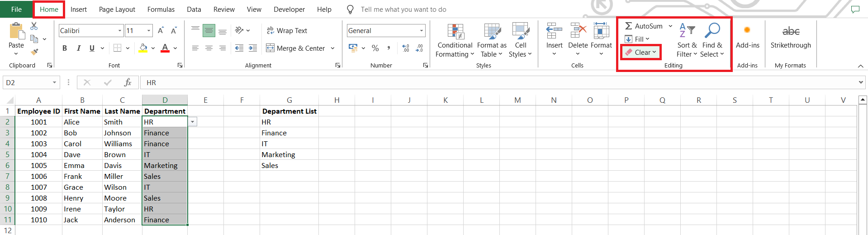
Task: Click the Copy icon in Clipboard
Action: [34, 39]
